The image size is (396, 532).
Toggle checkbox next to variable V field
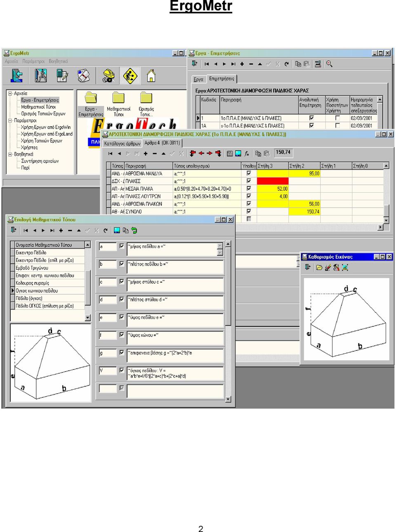(x=122, y=370)
